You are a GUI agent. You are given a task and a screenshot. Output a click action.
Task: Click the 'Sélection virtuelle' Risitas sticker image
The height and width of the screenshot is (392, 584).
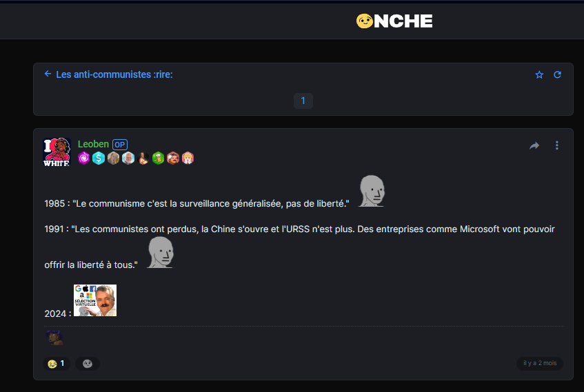pyautogui.click(x=95, y=300)
